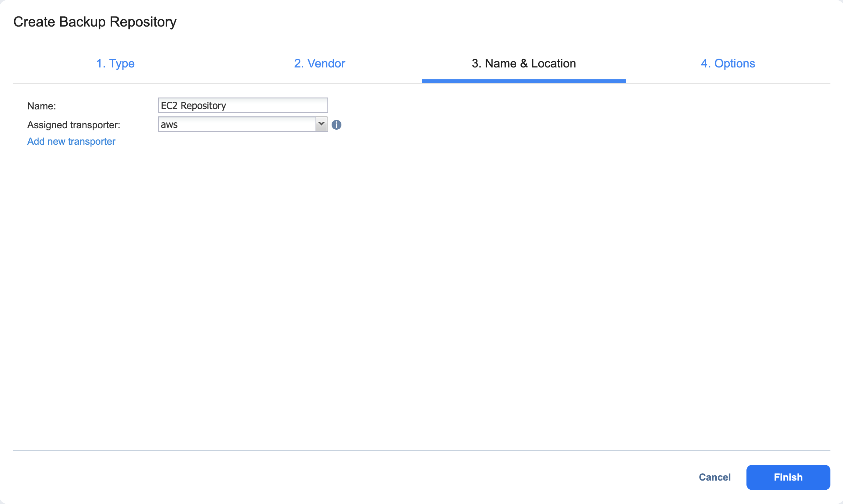Open the aws transporter combo box
The height and width of the screenshot is (504, 843).
[237, 124]
